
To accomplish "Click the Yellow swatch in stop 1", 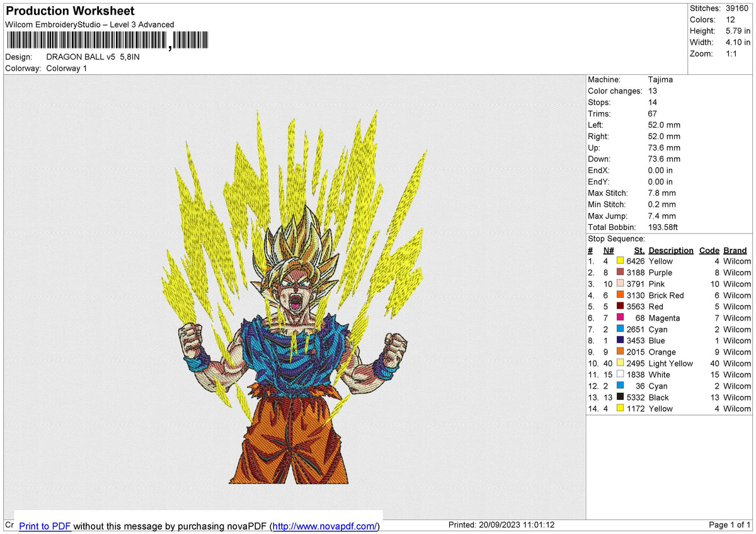I will [x=621, y=261].
